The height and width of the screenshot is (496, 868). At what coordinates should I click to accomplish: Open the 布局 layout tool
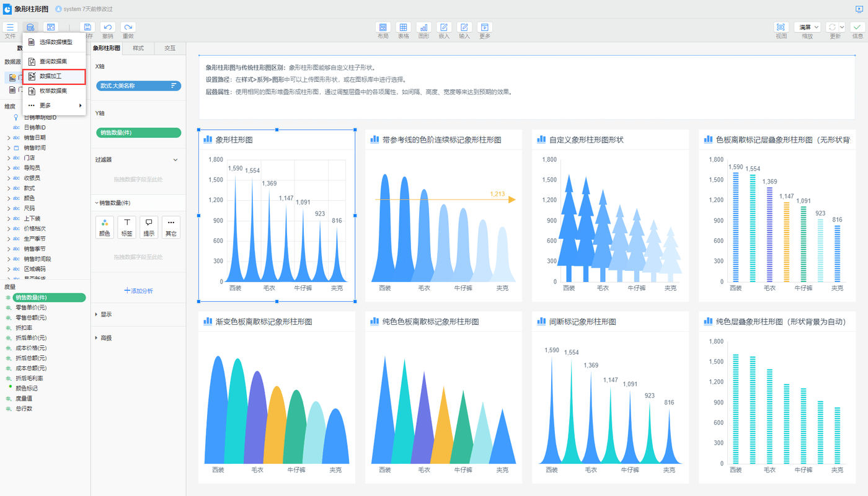[x=383, y=27]
